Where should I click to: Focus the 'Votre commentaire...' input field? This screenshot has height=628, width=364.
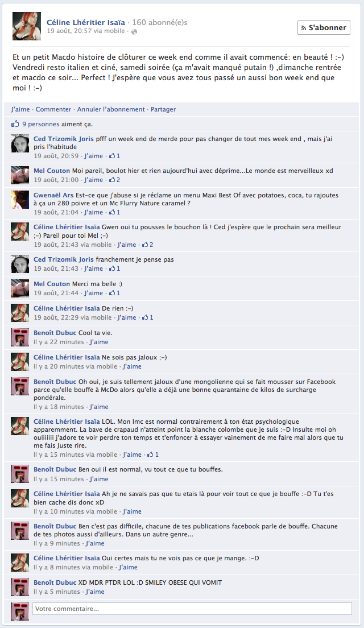coord(192,609)
